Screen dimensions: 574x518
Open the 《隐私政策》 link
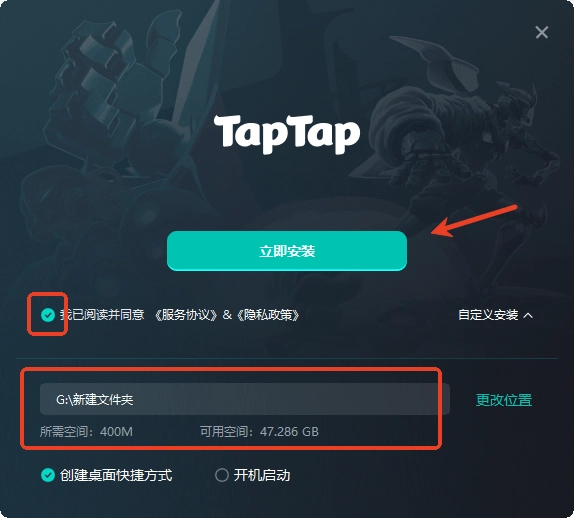point(268,315)
